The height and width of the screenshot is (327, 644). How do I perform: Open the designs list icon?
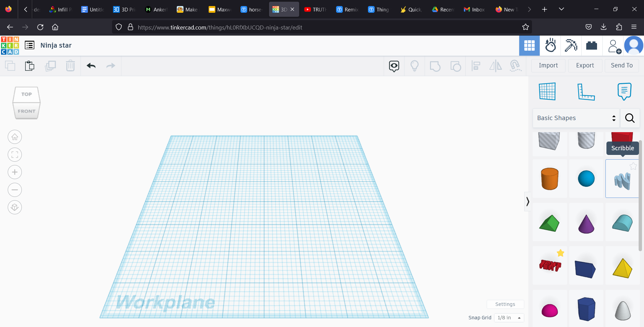click(30, 45)
